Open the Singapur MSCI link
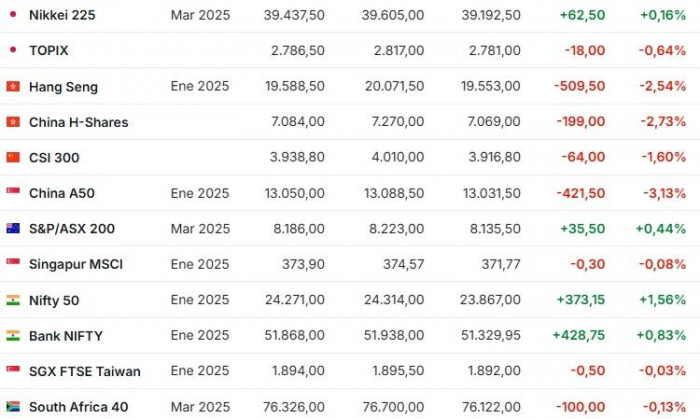This screenshot has width=700, height=419. 76,264
